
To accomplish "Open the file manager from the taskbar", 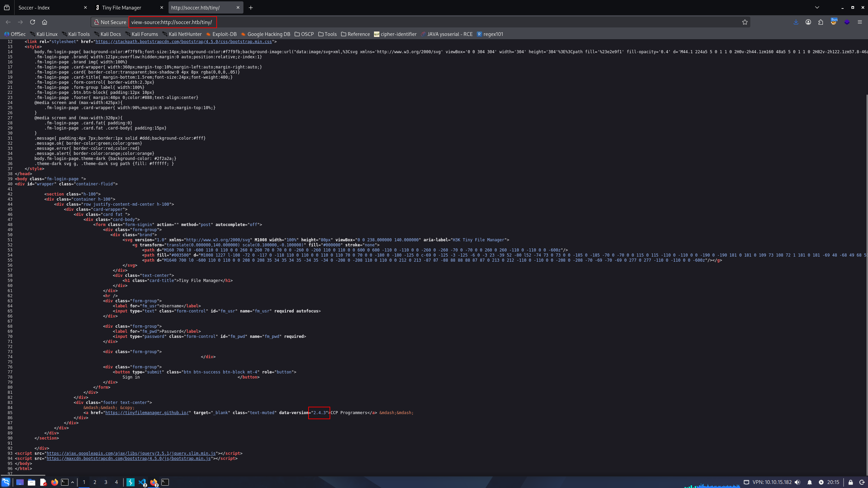I will pyautogui.click(x=32, y=482).
